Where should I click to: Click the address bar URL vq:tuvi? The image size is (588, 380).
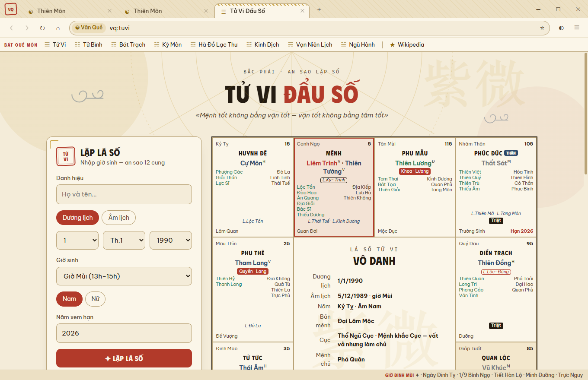tap(120, 28)
